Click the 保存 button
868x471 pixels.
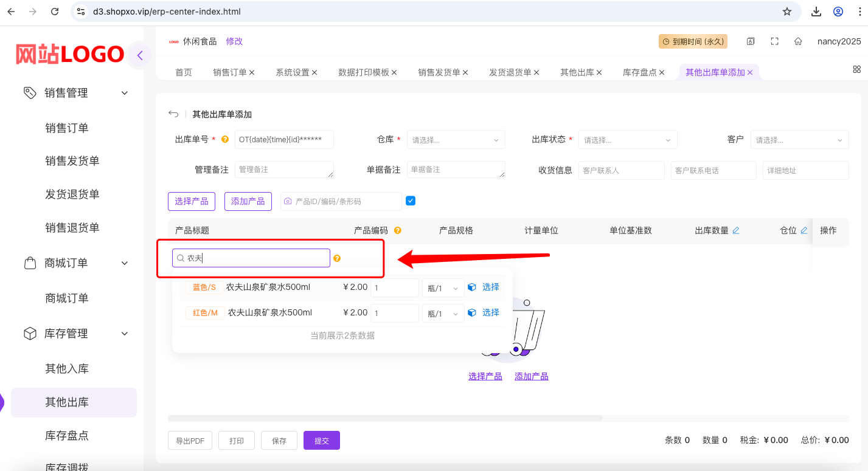coord(279,441)
